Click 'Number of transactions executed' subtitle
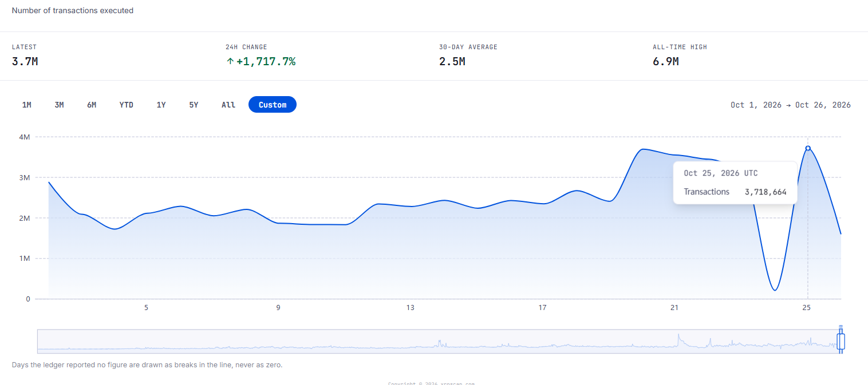 click(x=73, y=10)
